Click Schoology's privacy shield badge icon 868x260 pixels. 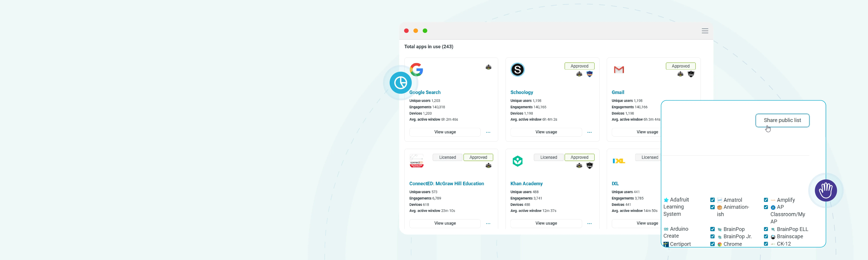pos(589,74)
